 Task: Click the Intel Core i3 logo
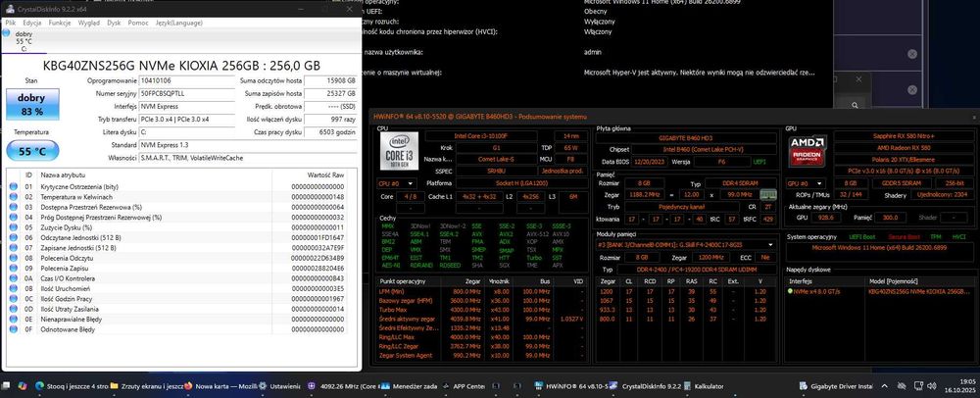point(399,150)
